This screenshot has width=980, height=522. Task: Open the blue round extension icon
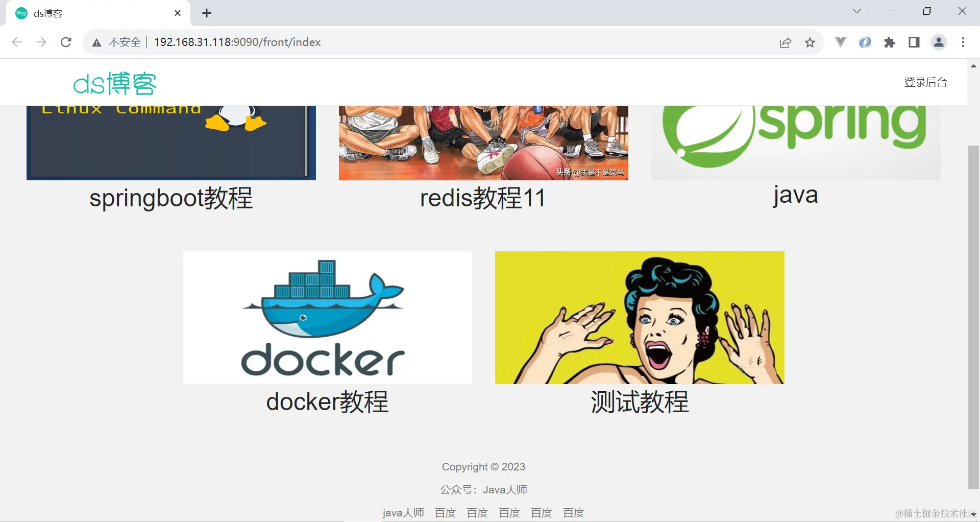(865, 42)
